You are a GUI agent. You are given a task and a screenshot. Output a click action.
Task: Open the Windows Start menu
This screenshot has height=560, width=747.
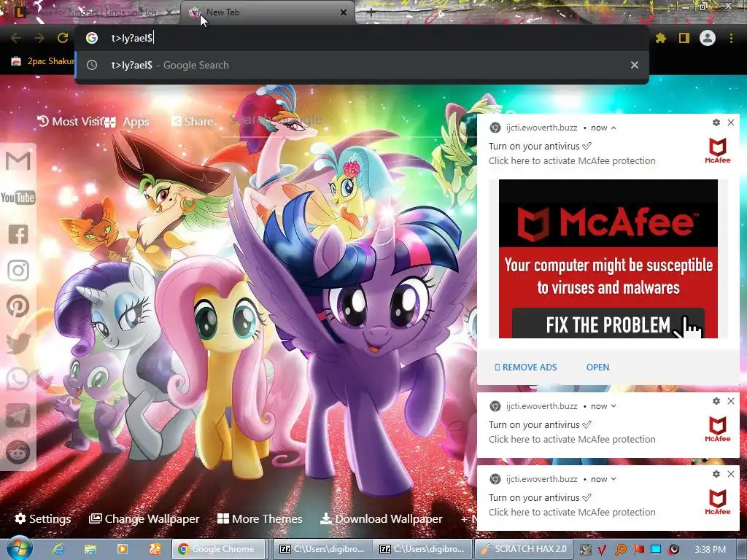(x=20, y=548)
